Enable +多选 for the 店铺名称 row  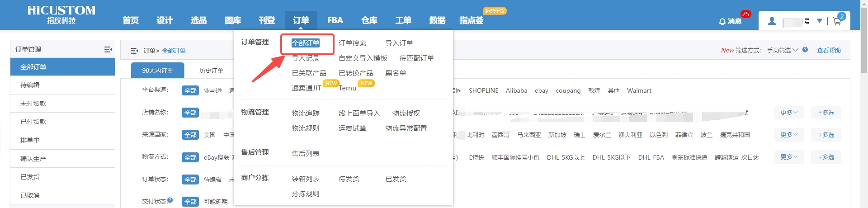click(826, 113)
